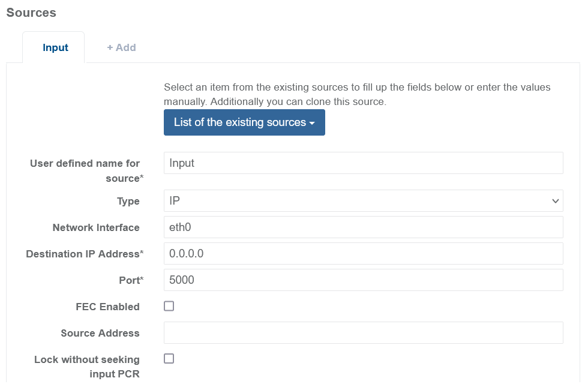The image size is (588, 387).
Task: Select the Destination IP Address field
Action: coord(362,254)
